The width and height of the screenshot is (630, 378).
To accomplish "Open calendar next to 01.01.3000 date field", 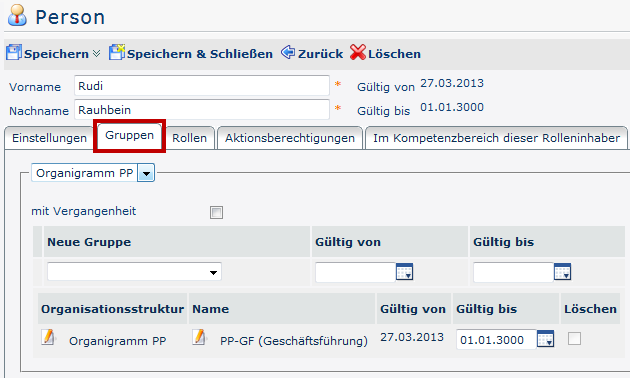I will pyautogui.click(x=545, y=339).
